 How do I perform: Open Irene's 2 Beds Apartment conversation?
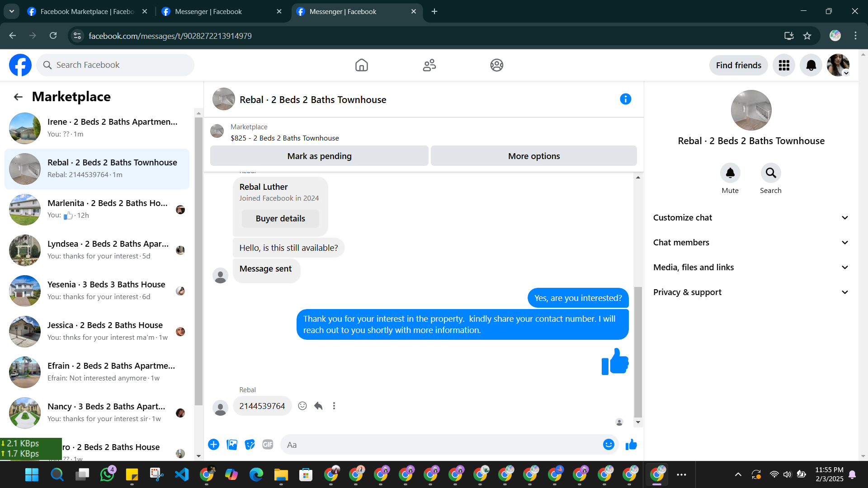click(97, 128)
